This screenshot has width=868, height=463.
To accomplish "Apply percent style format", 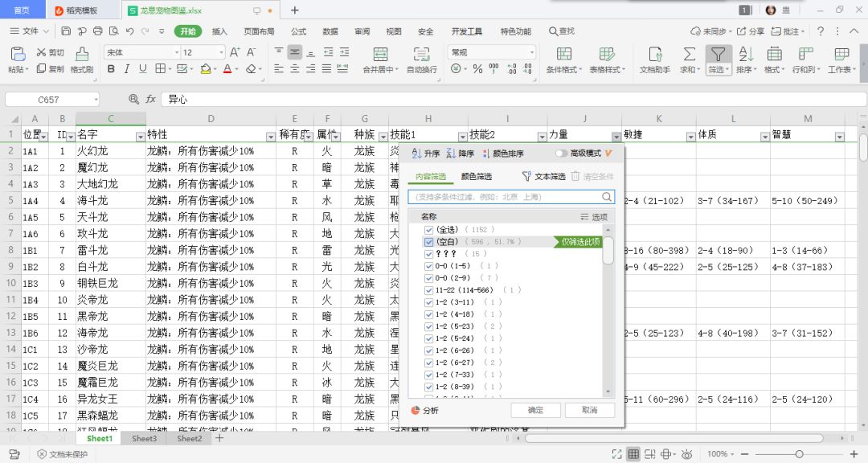I will (477, 69).
